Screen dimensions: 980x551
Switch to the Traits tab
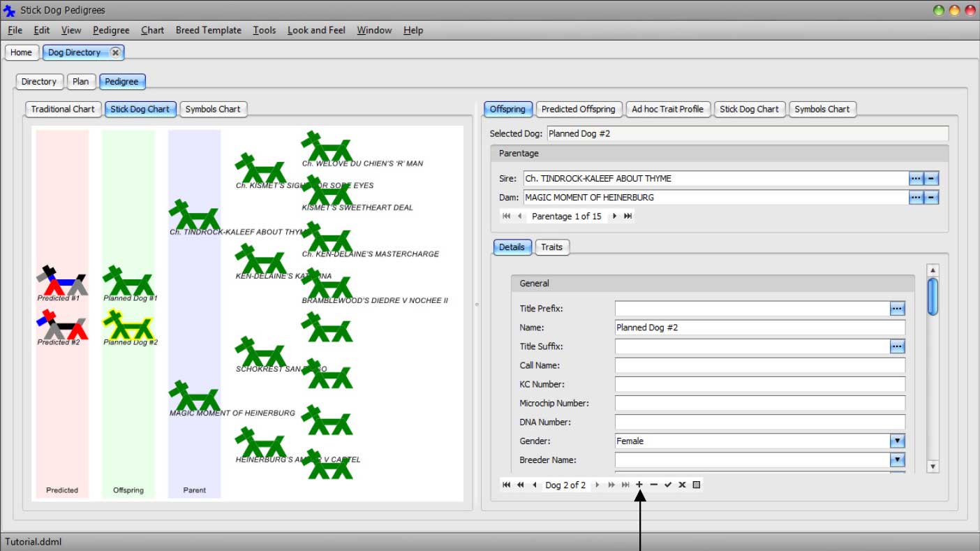[551, 247]
